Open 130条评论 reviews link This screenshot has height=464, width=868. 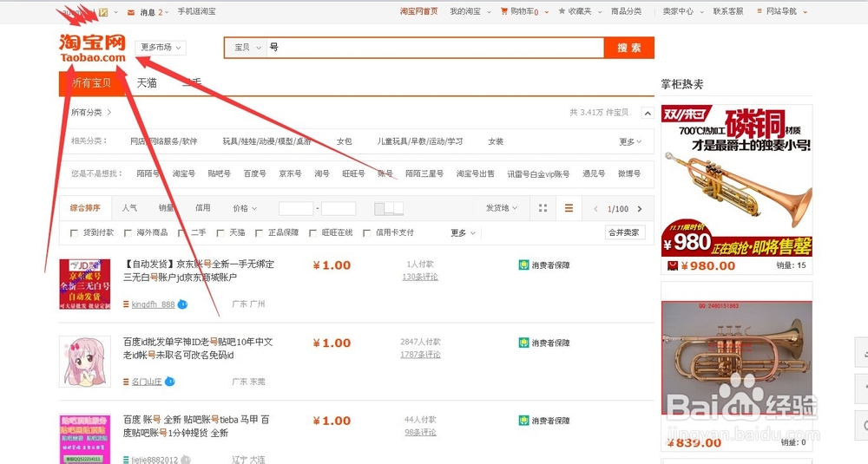tap(419, 277)
